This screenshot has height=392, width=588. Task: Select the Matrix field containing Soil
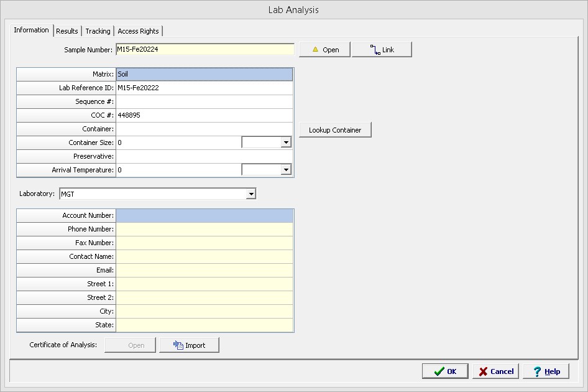(204, 74)
